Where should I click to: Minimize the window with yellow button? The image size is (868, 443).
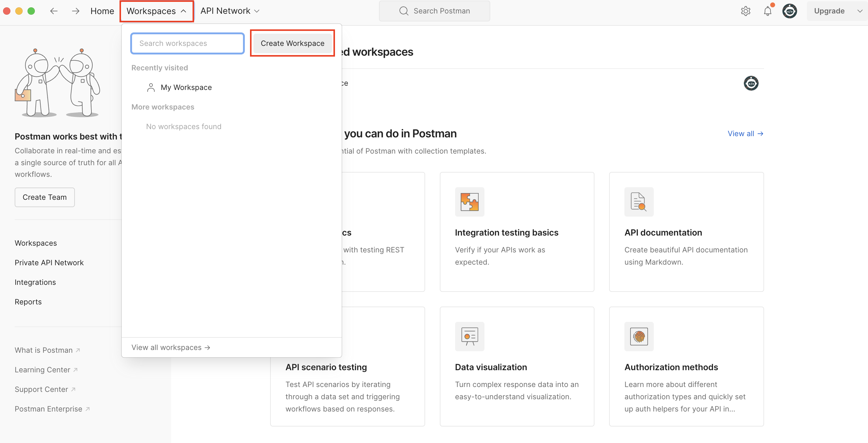[x=19, y=11]
